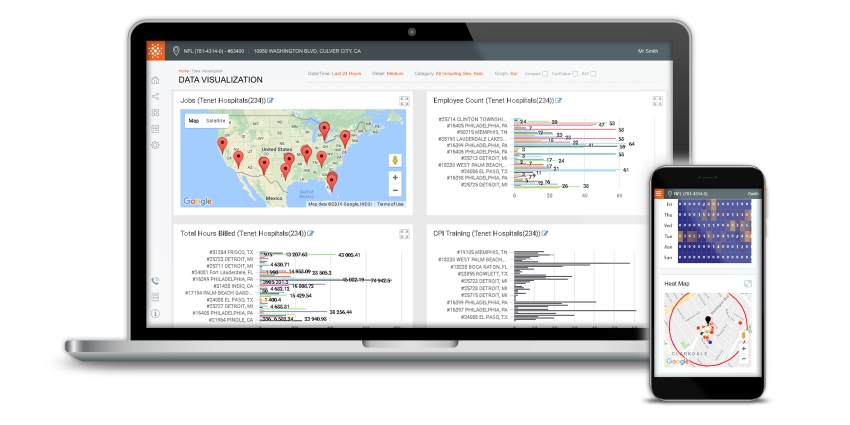This screenshot has height=425, width=850.
Task: Click the Heat Map title on phone
Action: pyautogui.click(x=677, y=284)
